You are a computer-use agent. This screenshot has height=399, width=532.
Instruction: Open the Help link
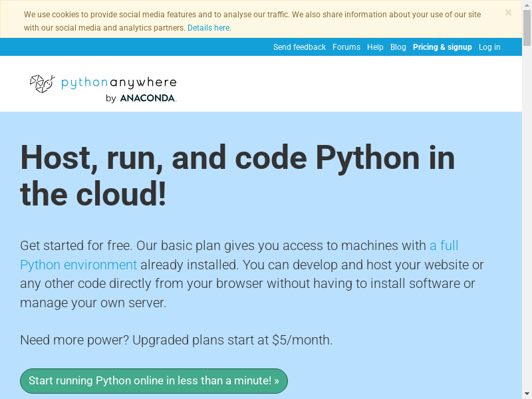tap(375, 47)
